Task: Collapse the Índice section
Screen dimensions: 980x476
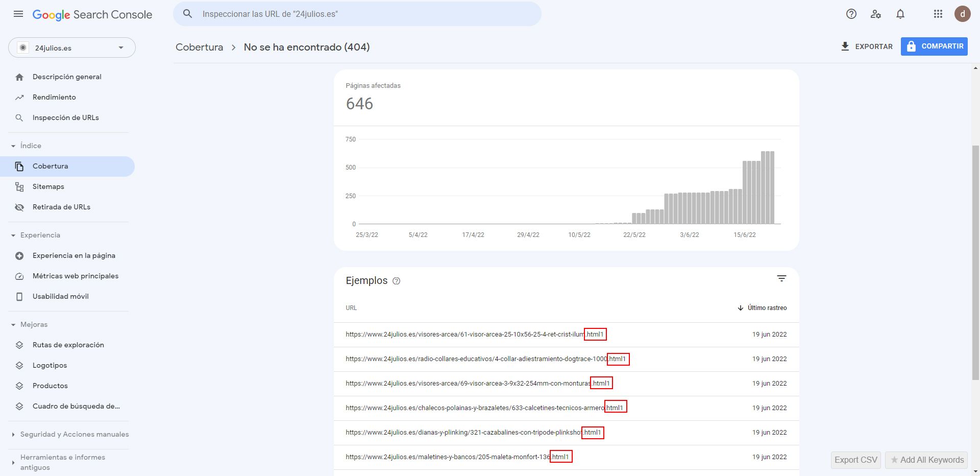Action: (13, 146)
